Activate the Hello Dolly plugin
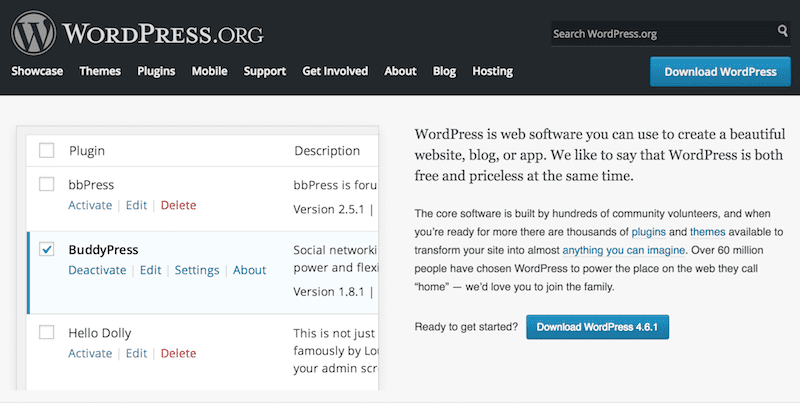 90,353
